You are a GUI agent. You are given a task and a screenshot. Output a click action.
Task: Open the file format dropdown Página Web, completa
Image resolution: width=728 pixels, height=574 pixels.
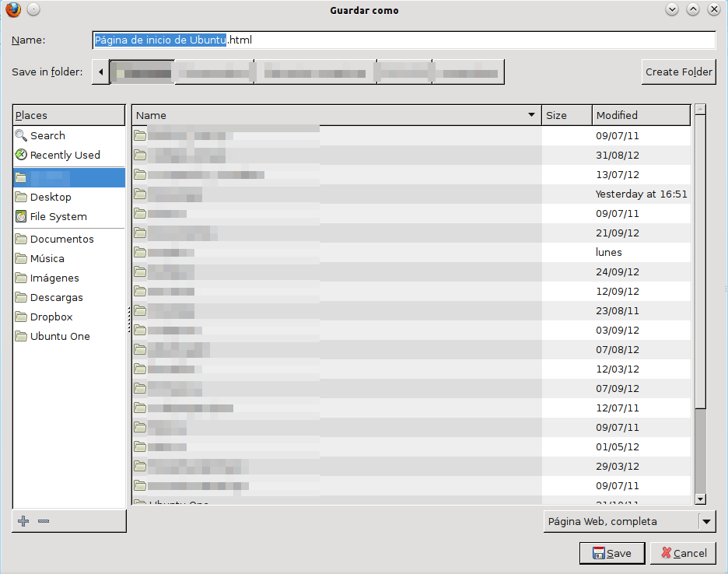click(628, 521)
